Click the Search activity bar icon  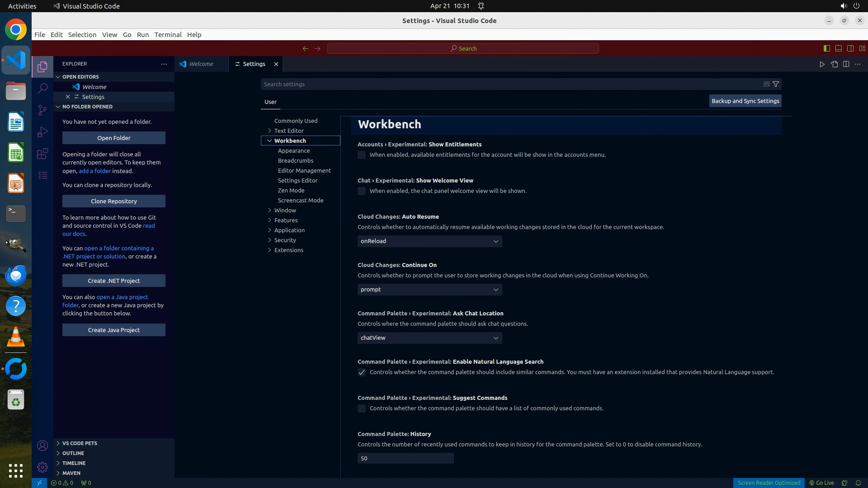(42, 89)
